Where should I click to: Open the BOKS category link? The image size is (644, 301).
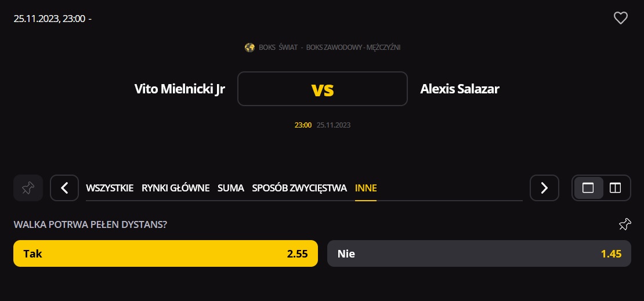pyautogui.click(x=267, y=48)
